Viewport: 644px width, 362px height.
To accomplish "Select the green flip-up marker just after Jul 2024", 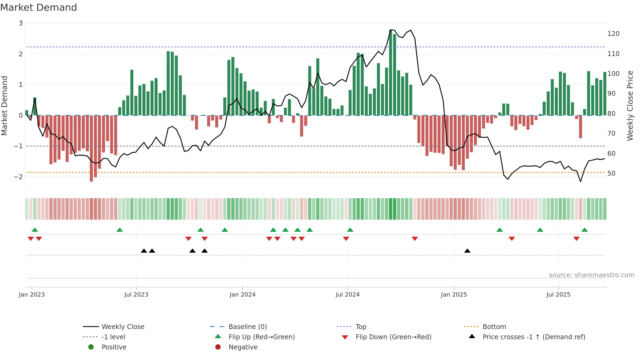I will point(350,230).
